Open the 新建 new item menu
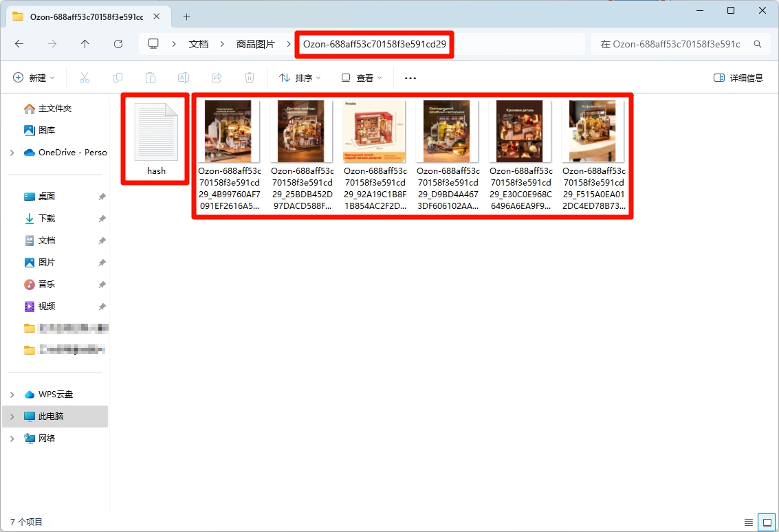 click(34, 78)
